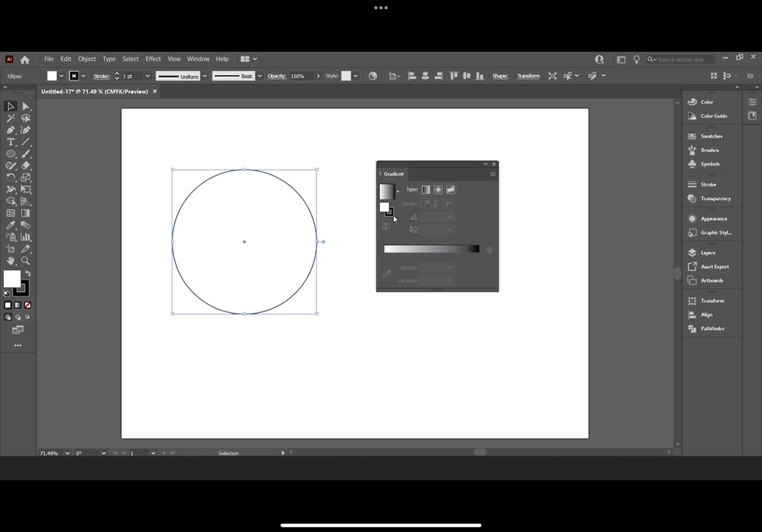Set toolbar paint mode to Color
Viewport: 762px width, 532px height.
pyautogui.click(x=8, y=305)
